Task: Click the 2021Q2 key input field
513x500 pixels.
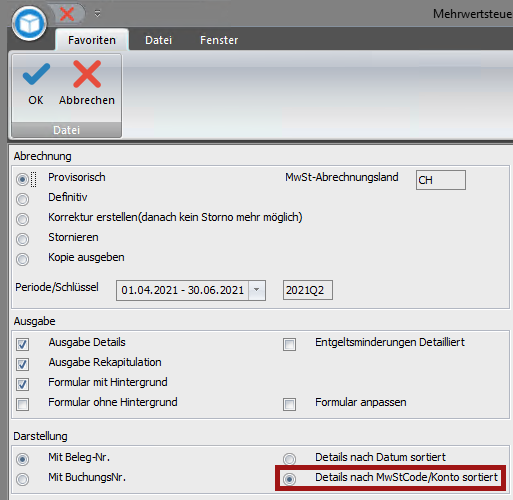Action: pyautogui.click(x=308, y=290)
